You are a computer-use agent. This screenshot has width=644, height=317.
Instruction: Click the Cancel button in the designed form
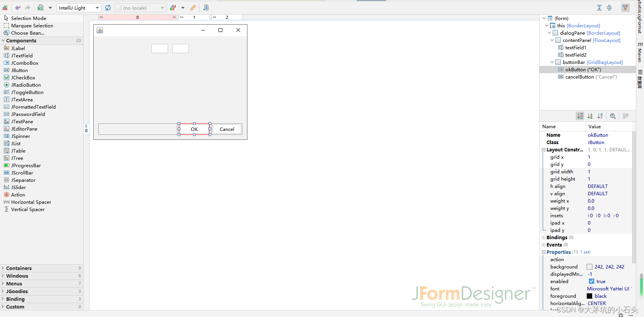(227, 129)
